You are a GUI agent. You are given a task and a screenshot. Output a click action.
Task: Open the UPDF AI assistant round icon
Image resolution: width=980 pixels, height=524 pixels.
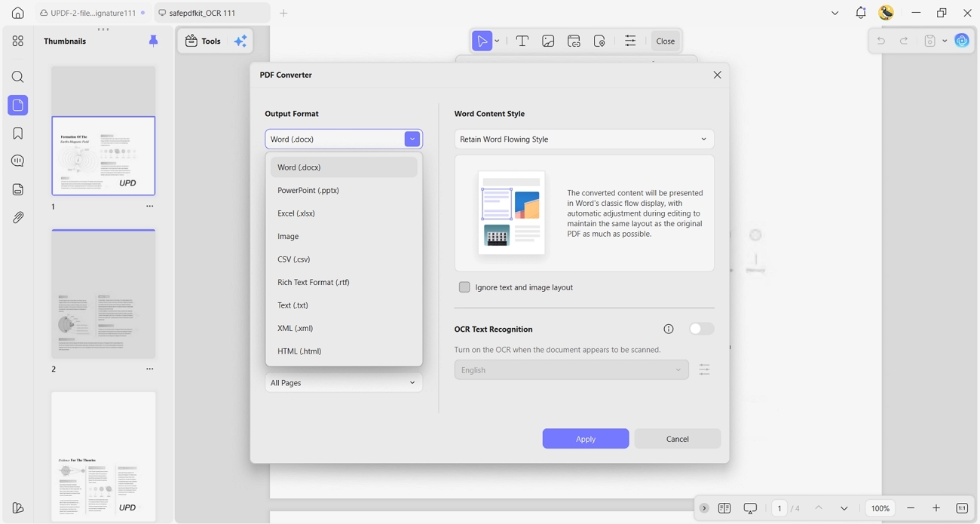click(962, 41)
